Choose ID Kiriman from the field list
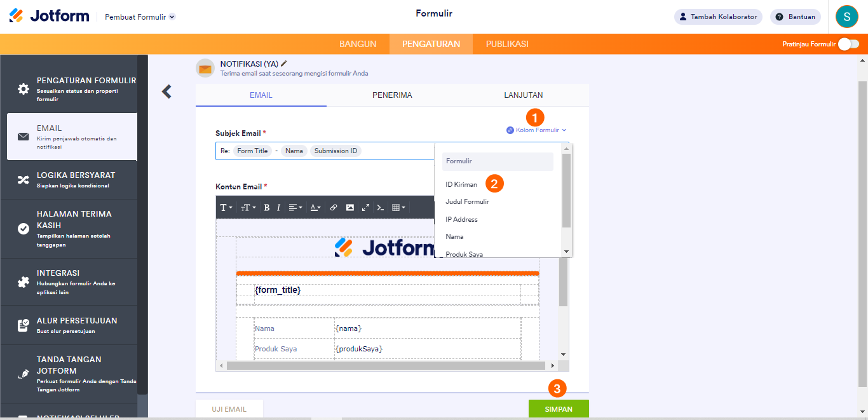868x420 pixels. tap(461, 184)
